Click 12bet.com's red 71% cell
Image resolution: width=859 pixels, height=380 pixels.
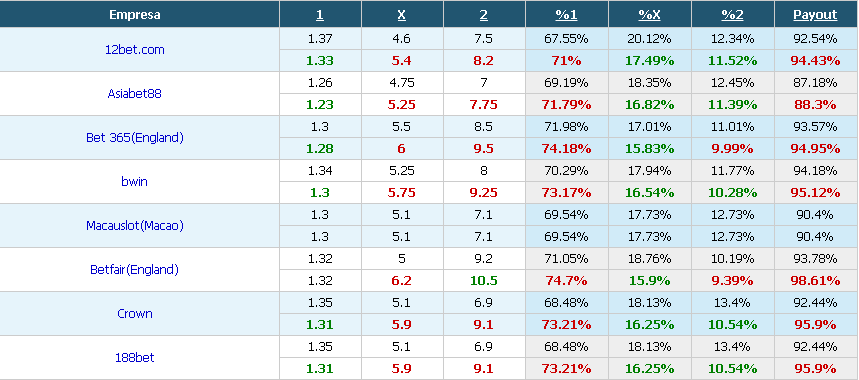coord(566,61)
